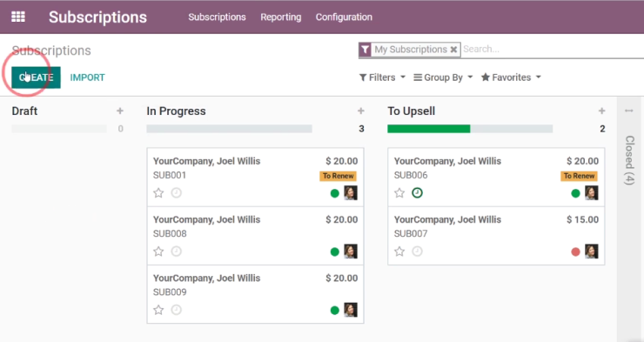Click the red status dot on SUB007

[x=575, y=251]
